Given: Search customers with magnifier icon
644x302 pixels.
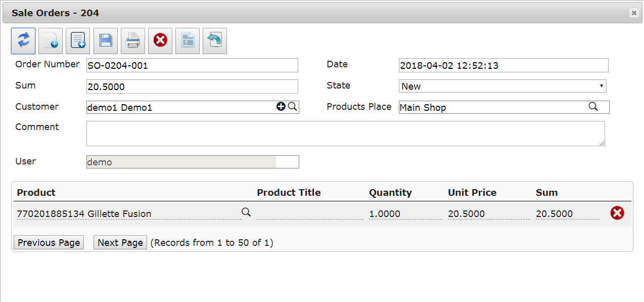Looking at the screenshot, I should (292, 107).
